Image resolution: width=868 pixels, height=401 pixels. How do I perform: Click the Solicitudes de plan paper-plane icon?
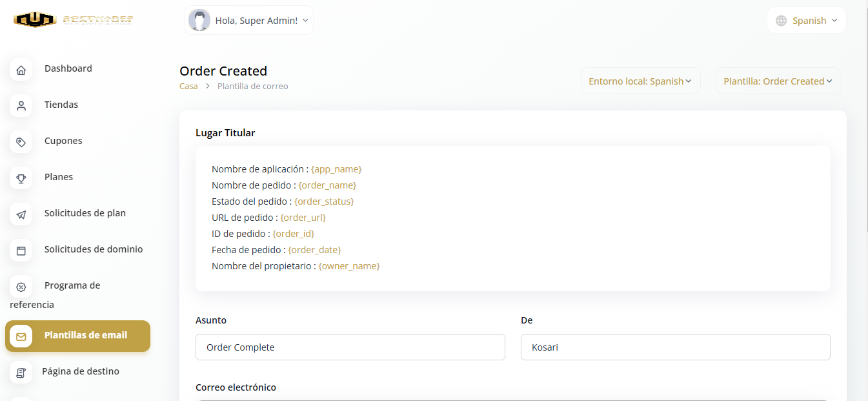coord(21,214)
